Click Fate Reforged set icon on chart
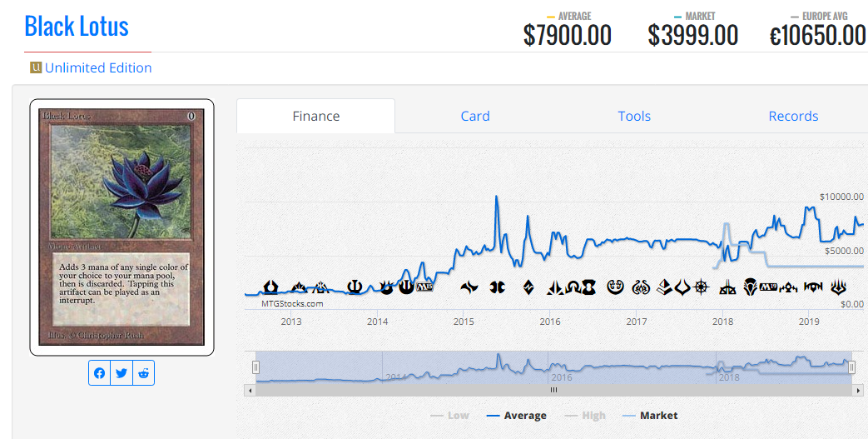The height and width of the screenshot is (439, 868). 469,287
